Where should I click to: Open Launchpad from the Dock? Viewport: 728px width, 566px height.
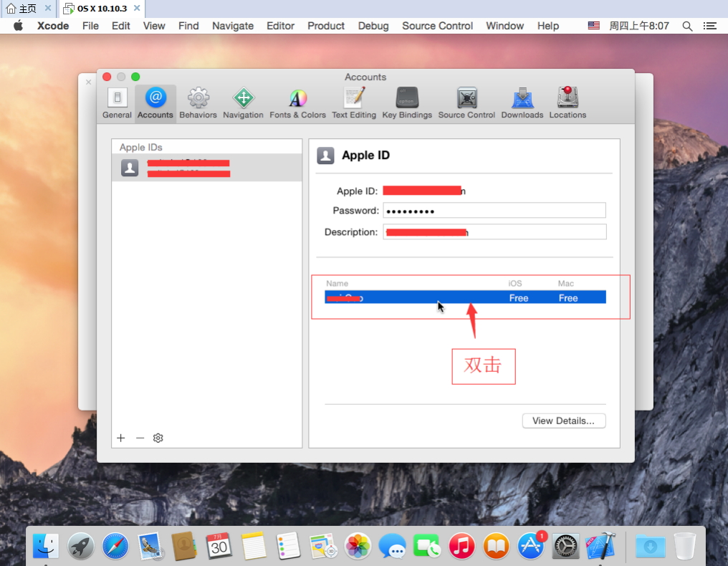pos(80,545)
